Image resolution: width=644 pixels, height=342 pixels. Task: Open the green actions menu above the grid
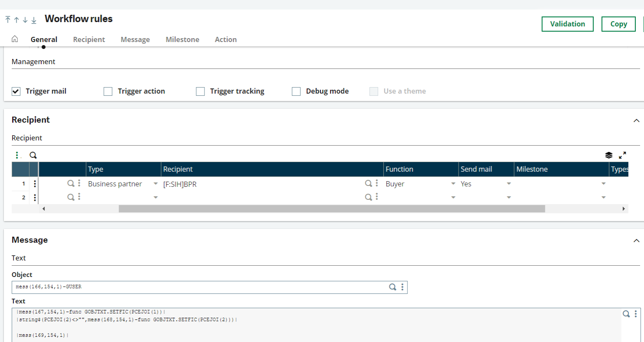coord(17,155)
